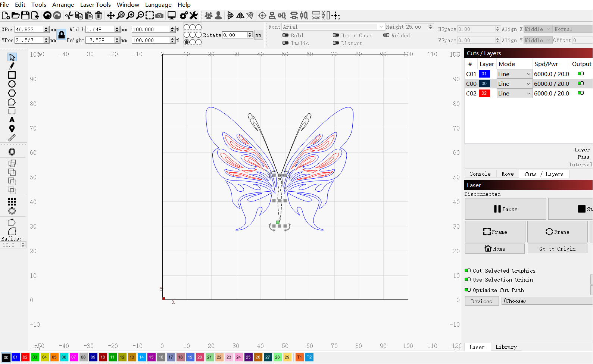Open the Align Y Middle dropdown
Screen dimensions: 593x364
click(538, 40)
